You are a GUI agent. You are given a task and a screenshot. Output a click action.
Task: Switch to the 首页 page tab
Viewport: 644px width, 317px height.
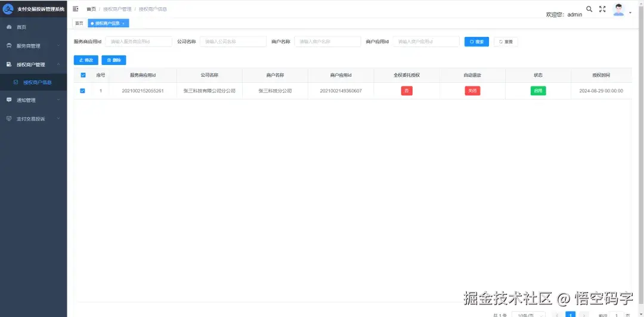coord(79,23)
